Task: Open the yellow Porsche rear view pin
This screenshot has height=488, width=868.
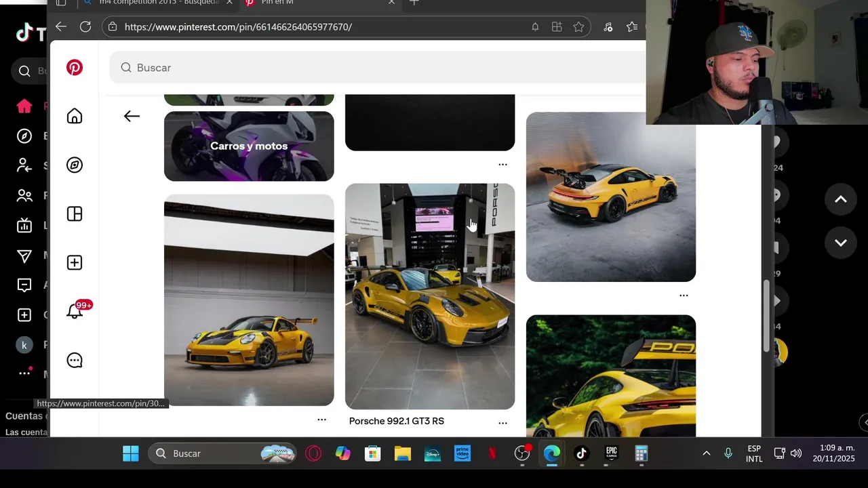Action: [611, 197]
